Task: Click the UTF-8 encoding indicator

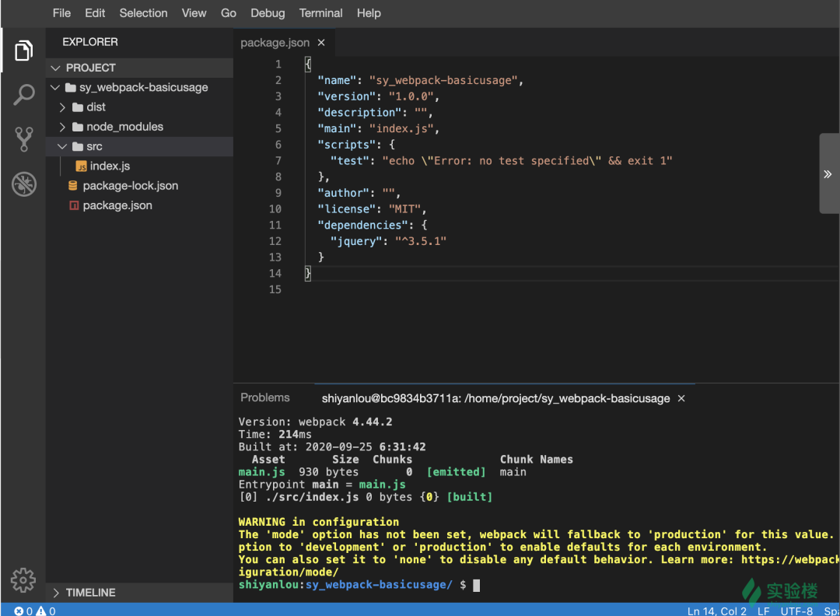Action: pyautogui.click(x=796, y=611)
